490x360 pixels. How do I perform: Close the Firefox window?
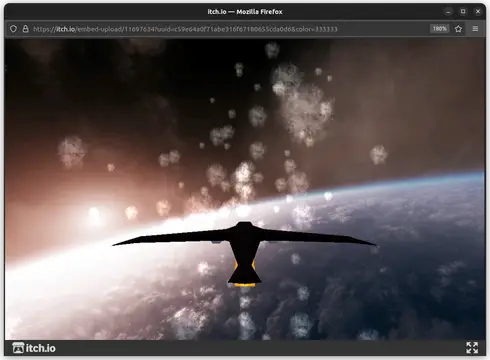coord(478,12)
